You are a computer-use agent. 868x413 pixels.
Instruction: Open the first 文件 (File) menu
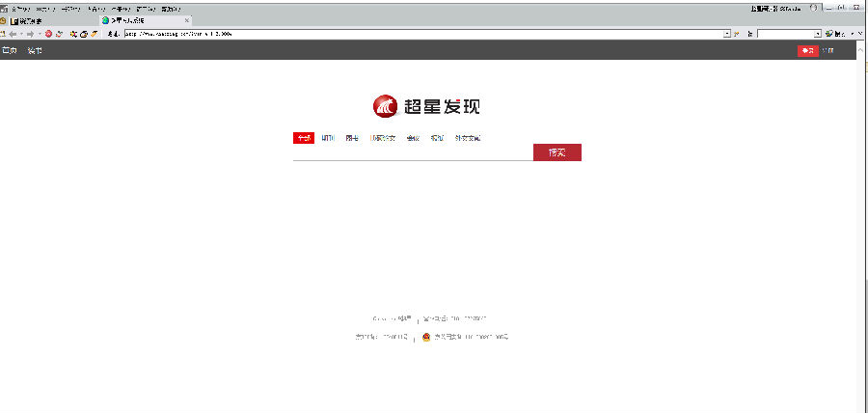coord(21,10)
